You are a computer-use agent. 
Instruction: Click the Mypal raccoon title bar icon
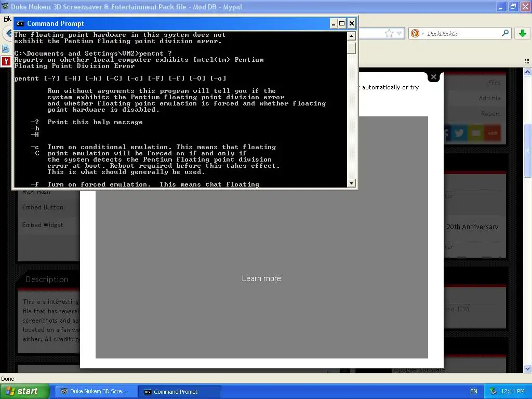pyautogui.click(x=5, y=6)
